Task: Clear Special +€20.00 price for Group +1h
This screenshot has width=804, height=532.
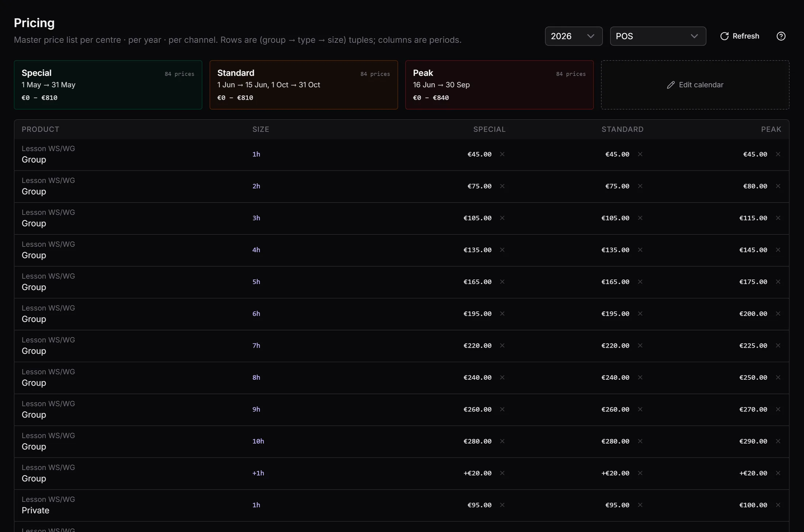Action: pos(502,473)
